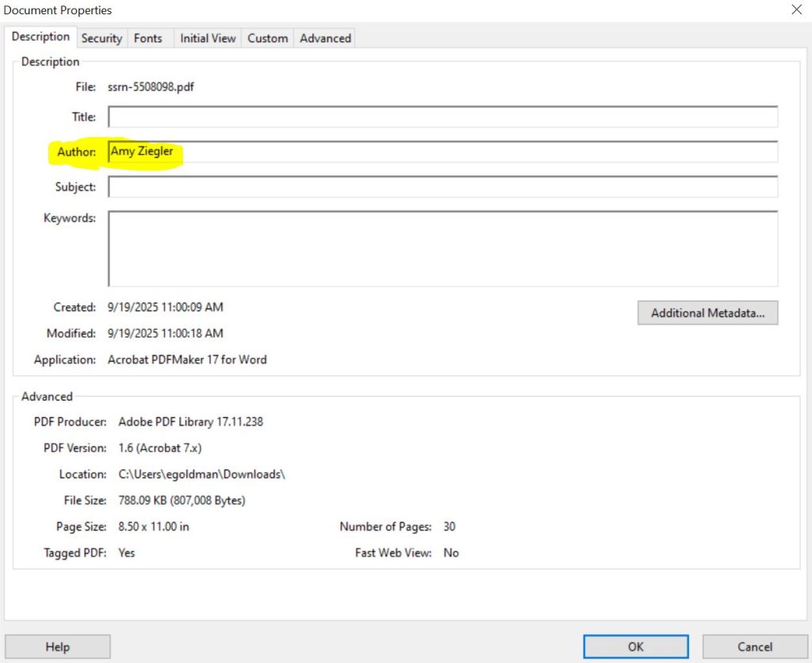Close the Document Properties window

coord(796,10)
